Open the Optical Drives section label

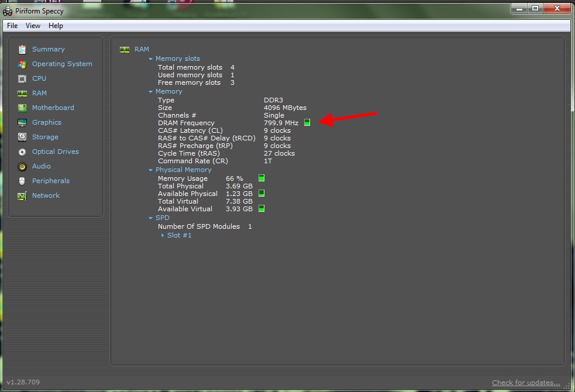pos(56,152)
